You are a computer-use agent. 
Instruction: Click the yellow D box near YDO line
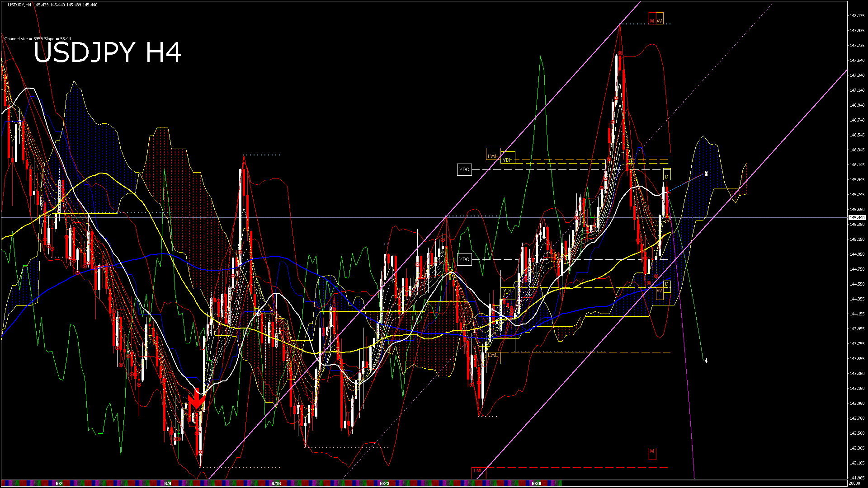click(x=667, y=175)
